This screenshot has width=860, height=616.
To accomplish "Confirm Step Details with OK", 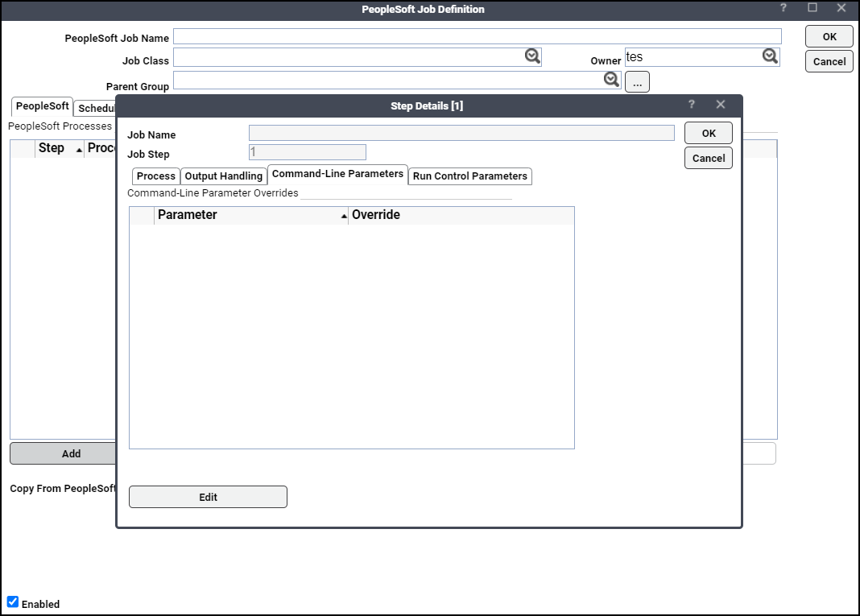I will click(x=708, y=134).
